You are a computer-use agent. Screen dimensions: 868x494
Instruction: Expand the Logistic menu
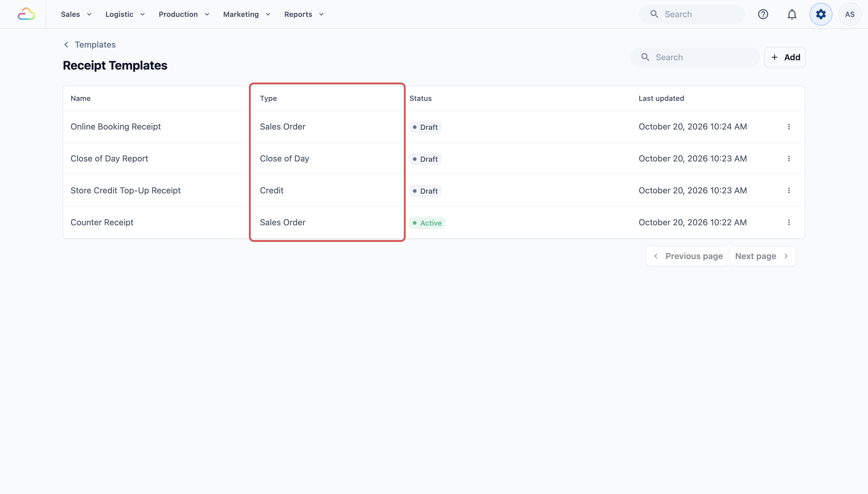[125, 14]
